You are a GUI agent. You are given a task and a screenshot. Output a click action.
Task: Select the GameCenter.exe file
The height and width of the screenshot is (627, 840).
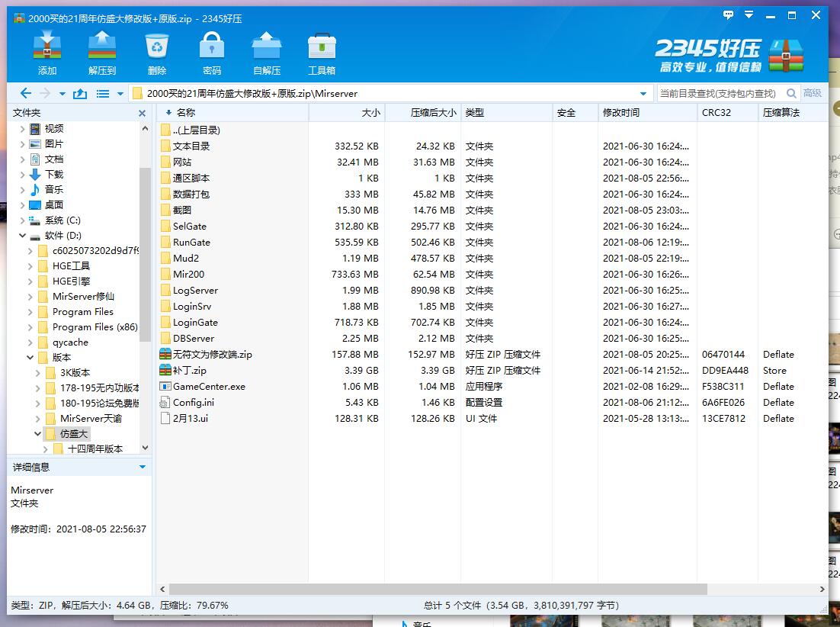click(208, 386)
